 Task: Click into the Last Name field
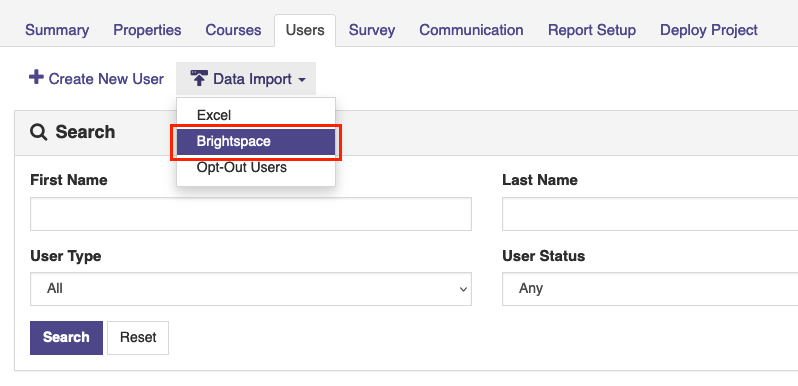[x=650, y=214]
